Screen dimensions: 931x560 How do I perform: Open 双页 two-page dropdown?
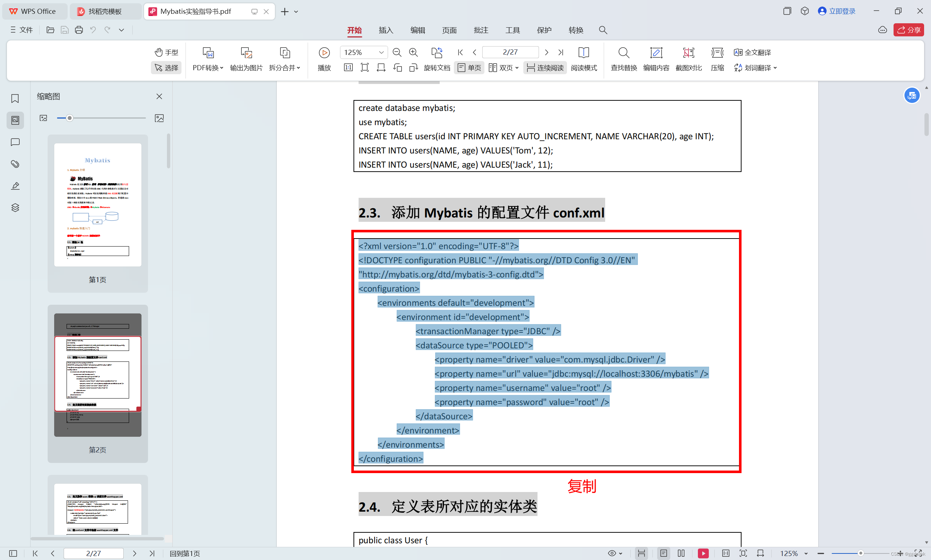(503, 68)
